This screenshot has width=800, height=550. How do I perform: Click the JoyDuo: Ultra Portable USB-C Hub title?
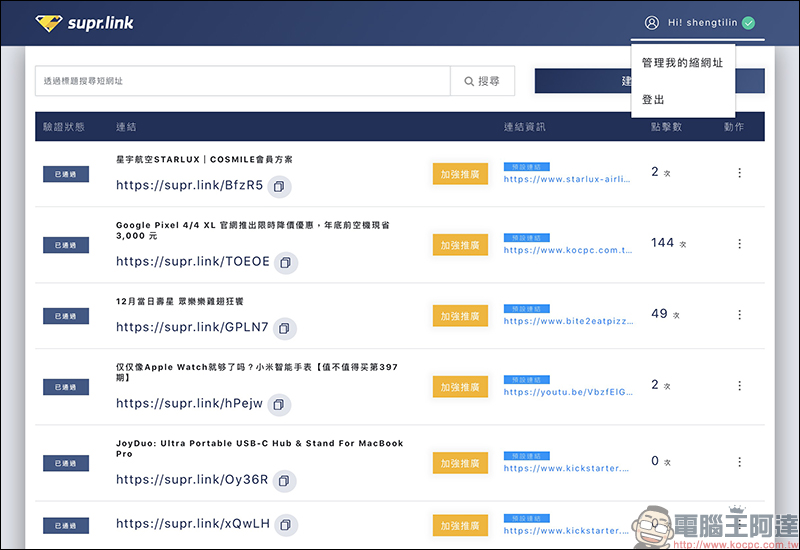(x=260, y=448)
